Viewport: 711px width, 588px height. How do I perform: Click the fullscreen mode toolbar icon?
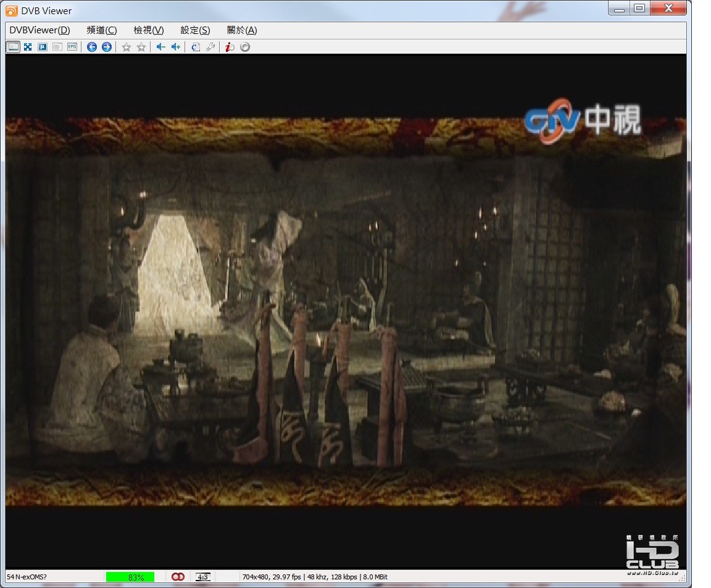pos(28,47)
